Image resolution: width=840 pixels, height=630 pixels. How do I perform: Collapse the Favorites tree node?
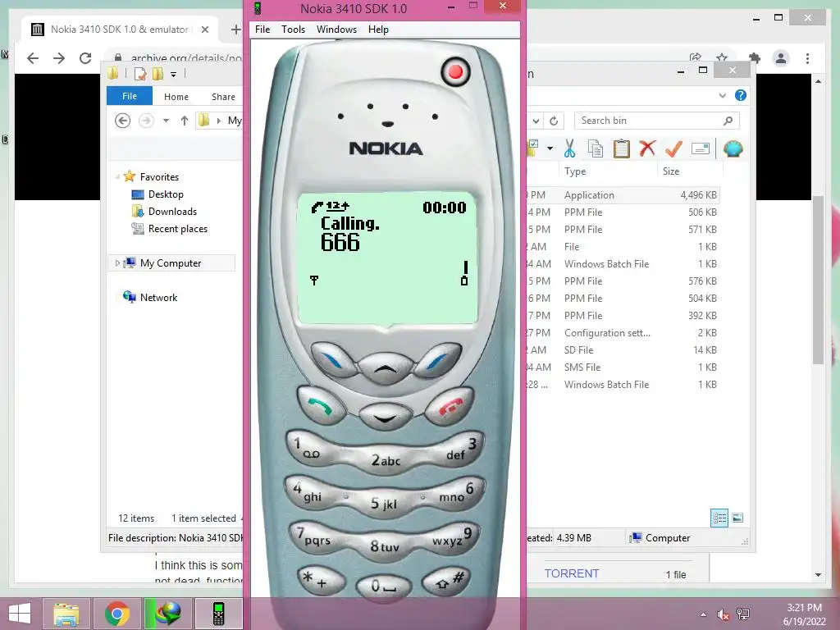(117, 177)
